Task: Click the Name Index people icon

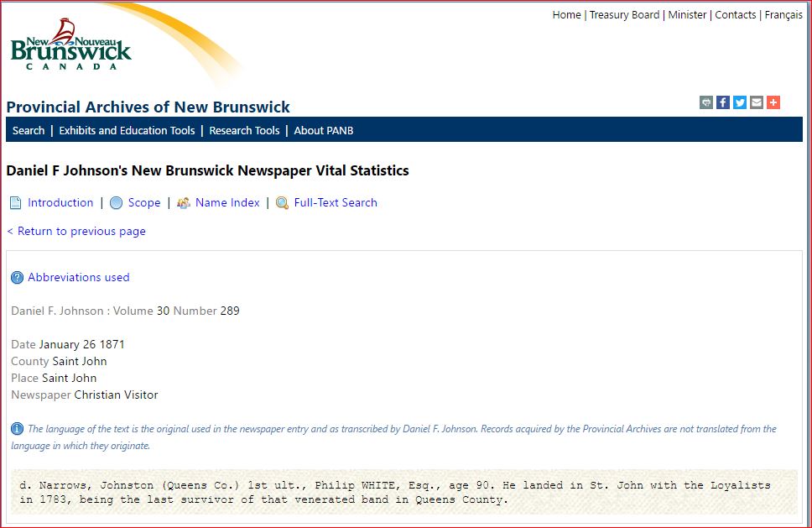Action: click(x=184, y=203)
